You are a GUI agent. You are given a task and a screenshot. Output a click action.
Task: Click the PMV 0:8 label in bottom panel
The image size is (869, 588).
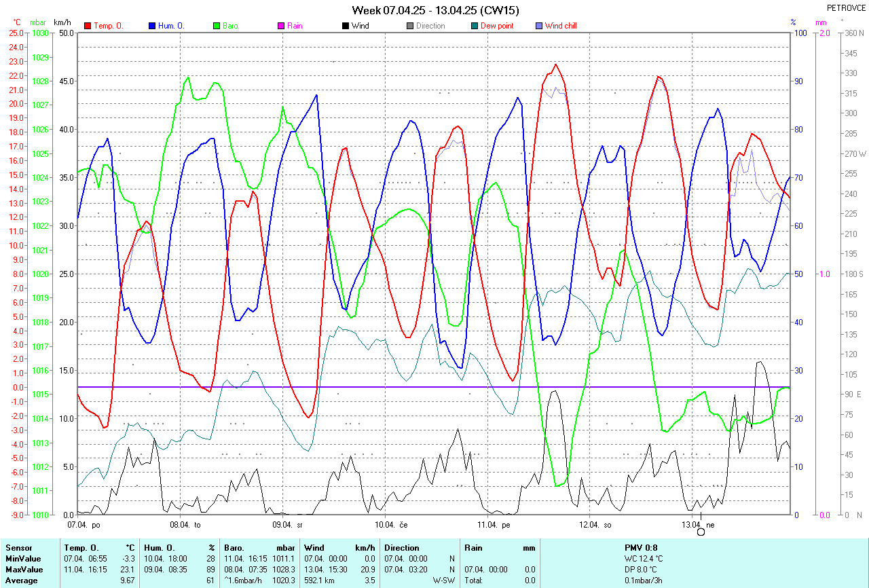click(641, 548)
